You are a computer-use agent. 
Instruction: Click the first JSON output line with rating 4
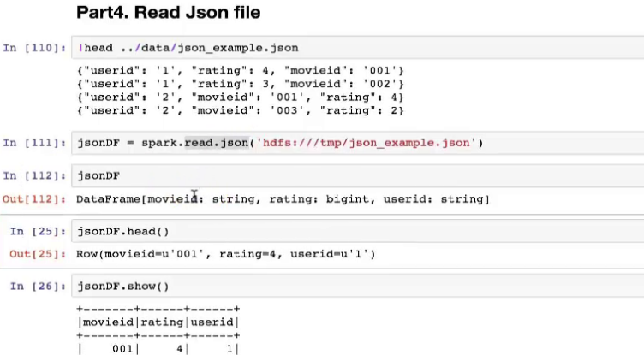click(x=241, y=71)
